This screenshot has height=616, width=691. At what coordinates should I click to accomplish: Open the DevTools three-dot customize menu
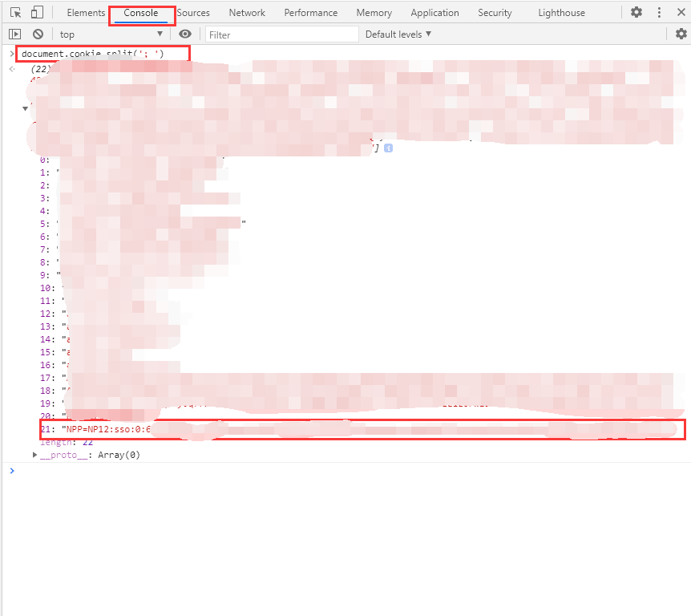pos(659,13)
